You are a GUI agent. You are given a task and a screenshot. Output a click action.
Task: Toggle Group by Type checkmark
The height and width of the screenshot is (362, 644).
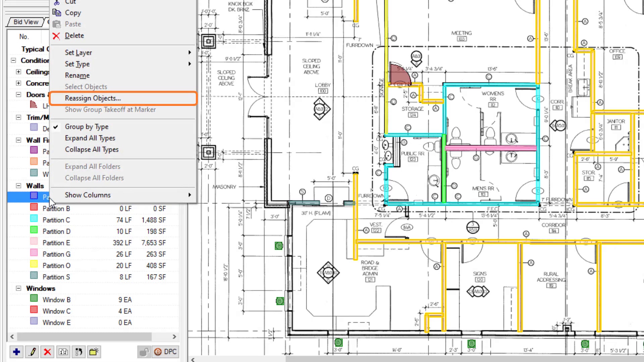[x=87, y=127]
